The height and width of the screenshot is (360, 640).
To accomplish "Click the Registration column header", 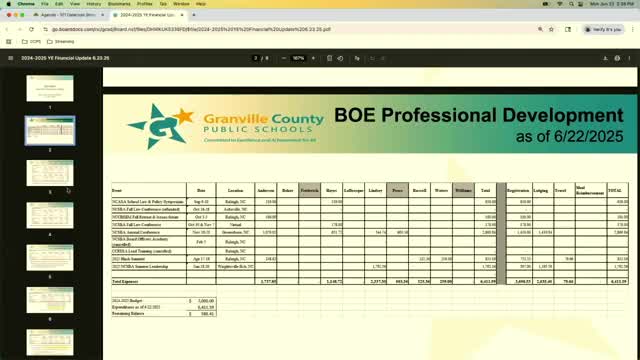I will 518,191.
